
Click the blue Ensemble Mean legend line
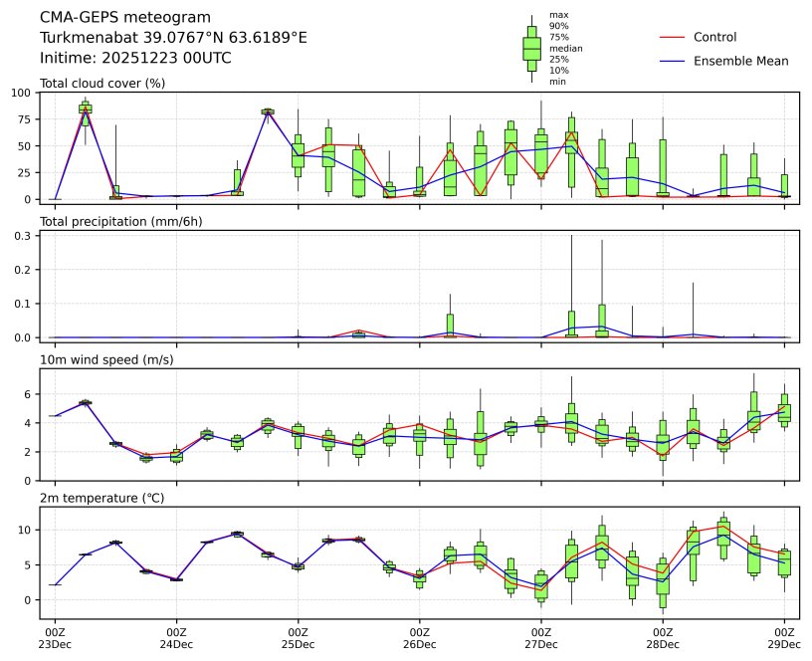[673, 61]
